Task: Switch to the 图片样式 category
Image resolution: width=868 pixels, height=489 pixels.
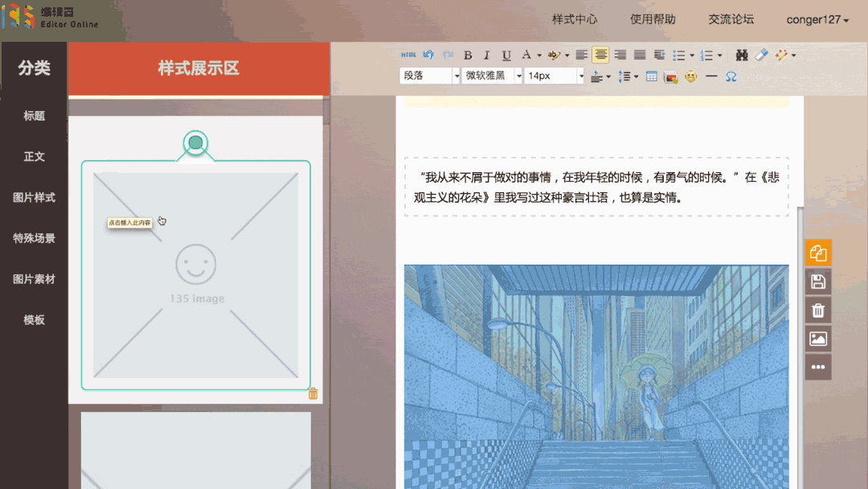Action: pos(34,197)
